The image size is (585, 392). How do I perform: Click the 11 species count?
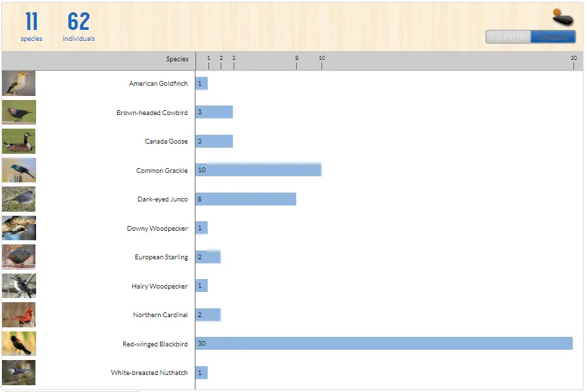(31, 26)
